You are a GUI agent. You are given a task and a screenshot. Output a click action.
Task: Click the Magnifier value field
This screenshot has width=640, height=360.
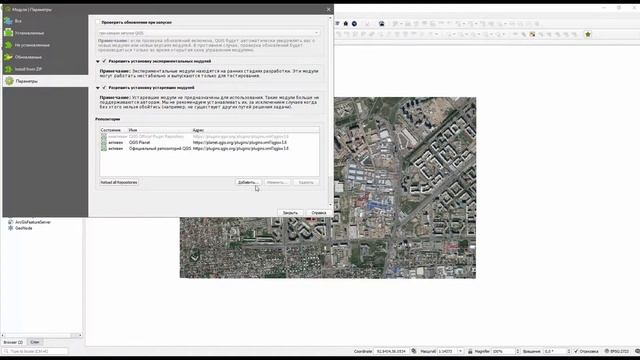tap(506, 351)
